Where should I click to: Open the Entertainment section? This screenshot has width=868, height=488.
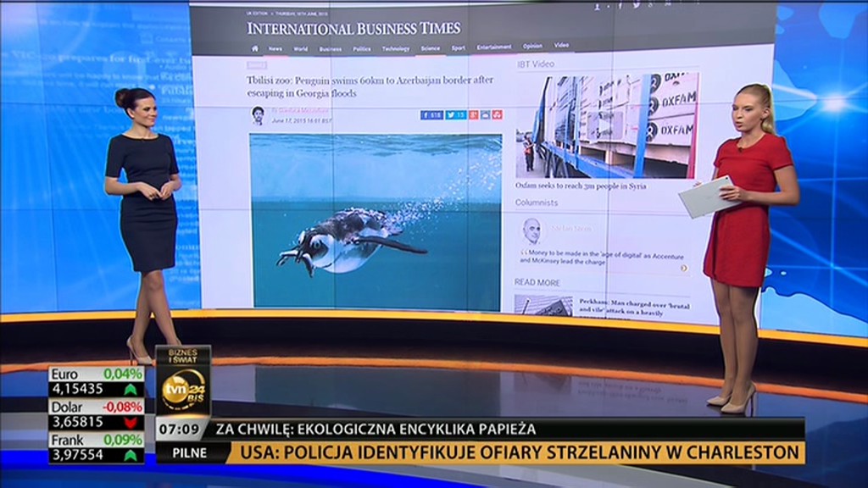click(x=494, y=47)
